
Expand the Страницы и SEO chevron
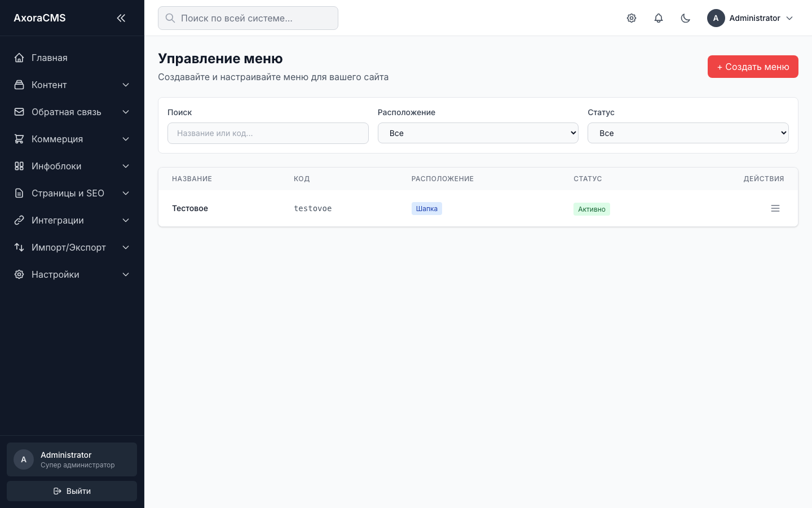126,193
